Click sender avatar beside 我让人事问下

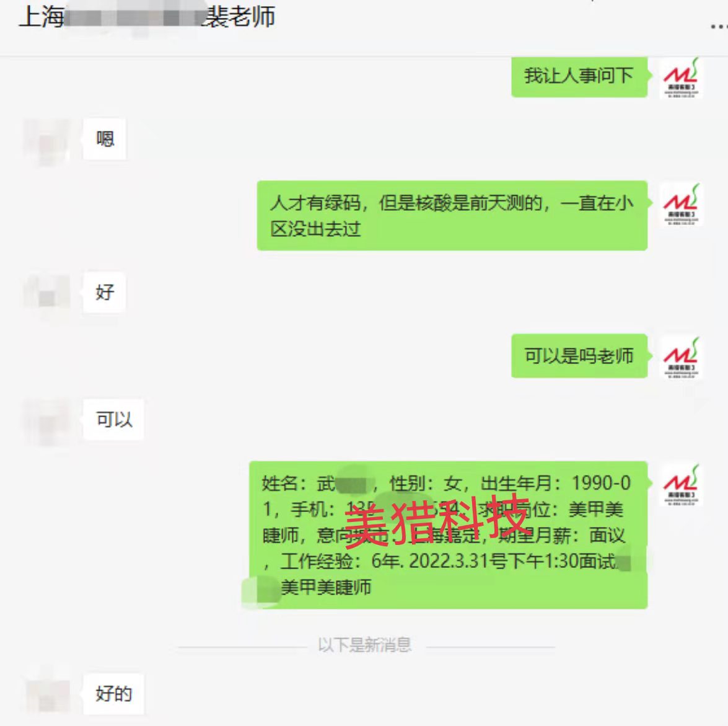pyautogui.click(x=681, y=77)
